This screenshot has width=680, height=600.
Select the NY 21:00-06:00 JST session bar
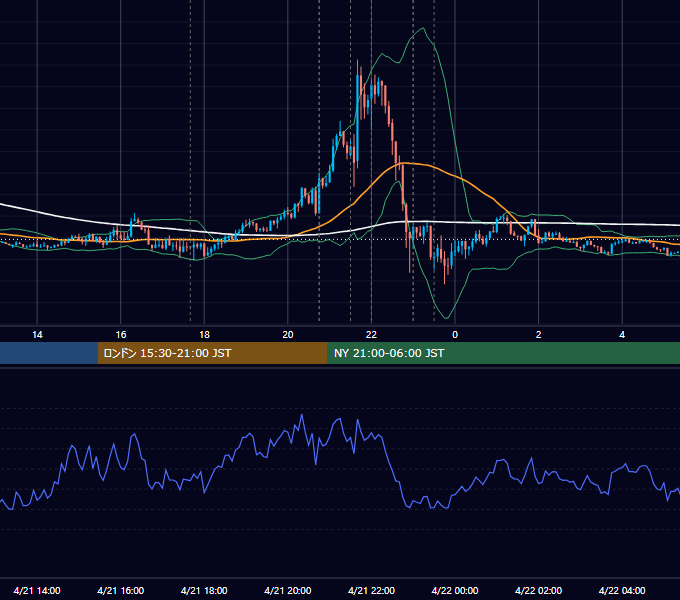pos(503,353)
